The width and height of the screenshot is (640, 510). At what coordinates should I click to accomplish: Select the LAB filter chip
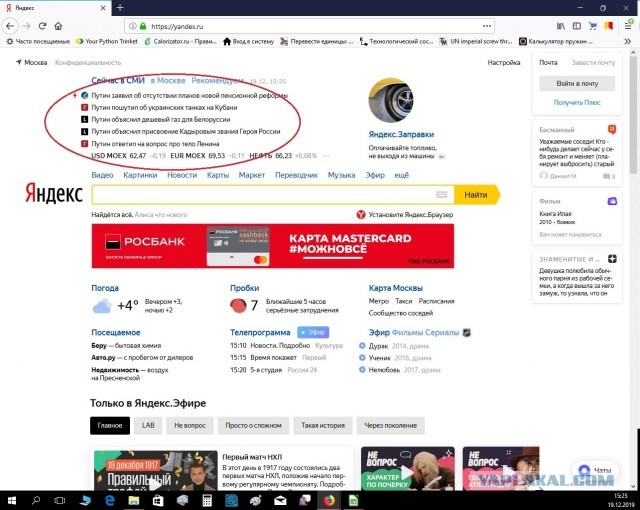pyautogui.click(x=148, y=425)
